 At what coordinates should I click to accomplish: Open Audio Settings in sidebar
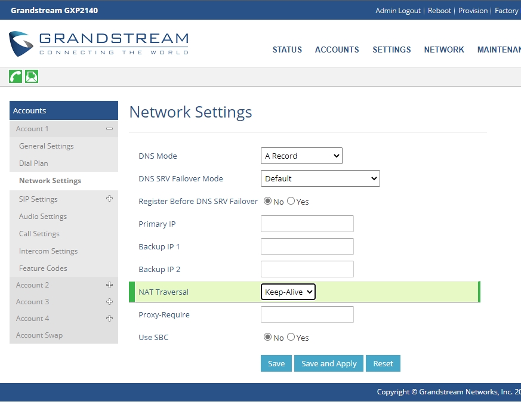[x=43, y=217]
